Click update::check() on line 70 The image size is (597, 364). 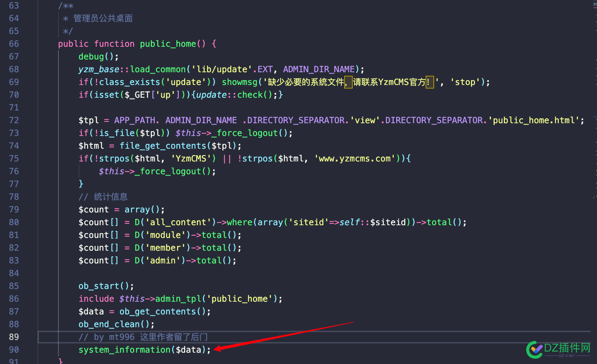pyautogui.click(x=234, y=95)
